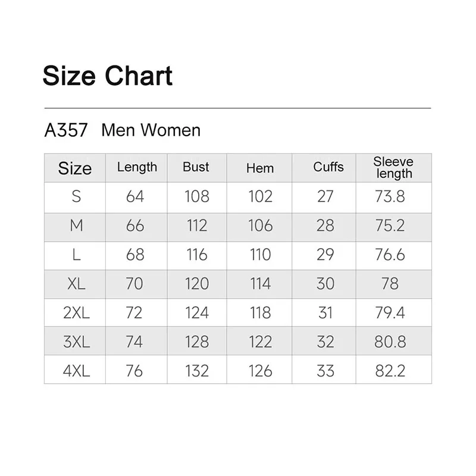
Task: Click the Cuffs column header
Action: pyautogui.click(x=328, y=167)
